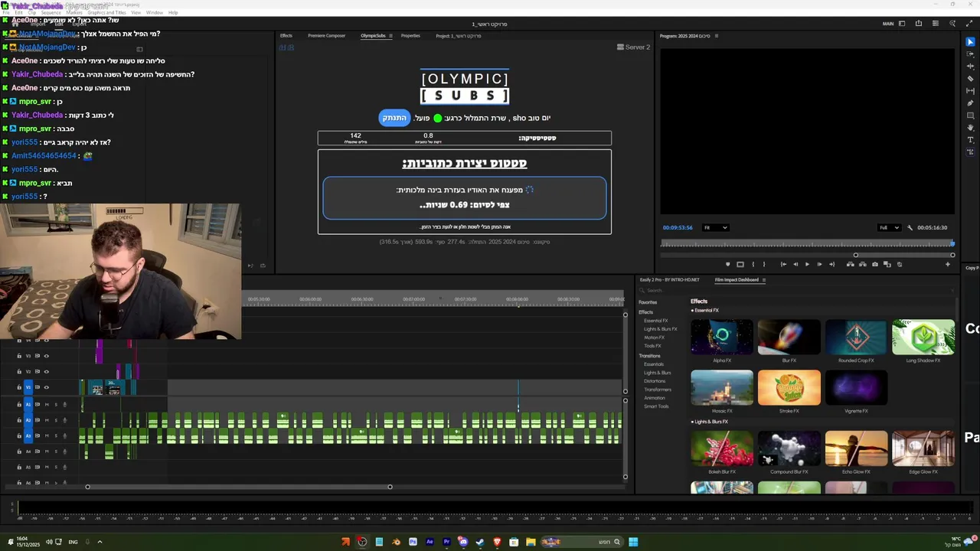Switch to the Properties tab
Screen dimensions: 980x551
(x=410, y=36)
